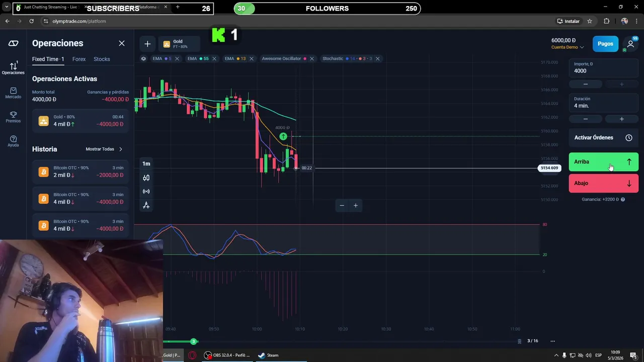
Task: Open Stochastic 14 3 3 settings
Action: 347,58
